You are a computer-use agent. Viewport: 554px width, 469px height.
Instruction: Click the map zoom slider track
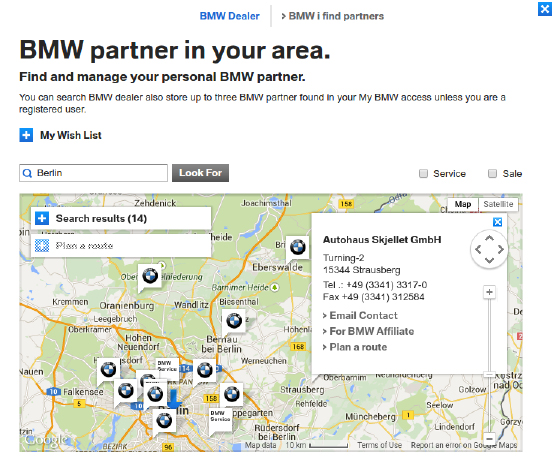[489, 365]
